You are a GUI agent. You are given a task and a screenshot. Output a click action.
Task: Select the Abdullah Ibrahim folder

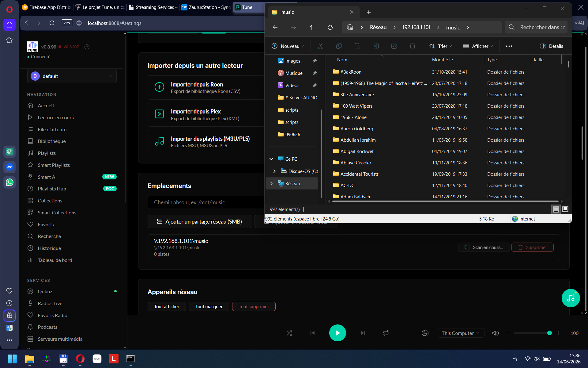358,140
